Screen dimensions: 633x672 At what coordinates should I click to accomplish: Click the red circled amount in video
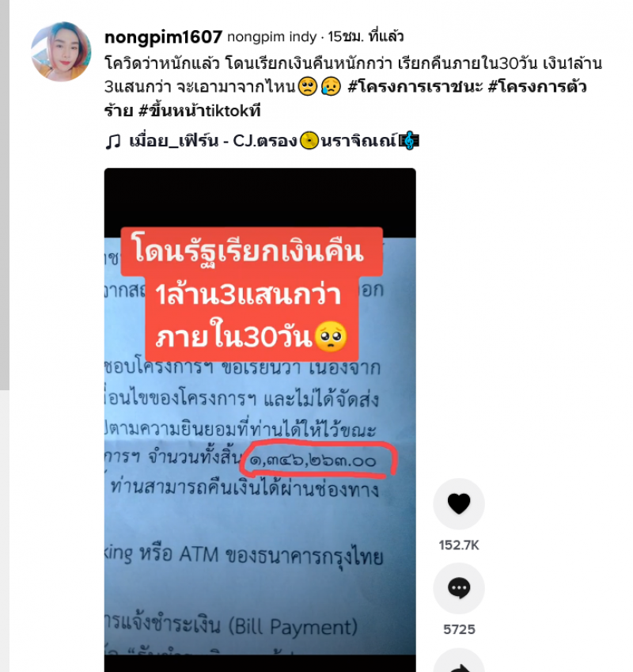click(318, 459)
